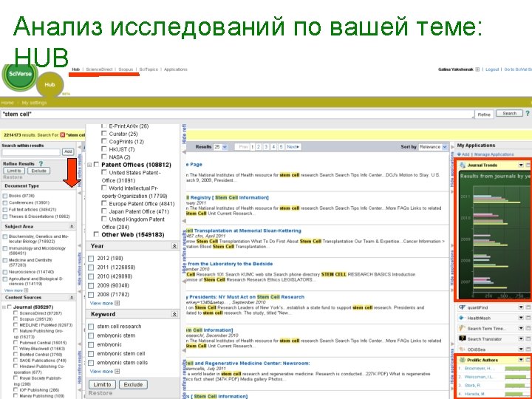Image resolution: width=532 pixels, height=399 pixels.
Task: Click Limit to button under Refine Results
Action: [x=14, y=171]
